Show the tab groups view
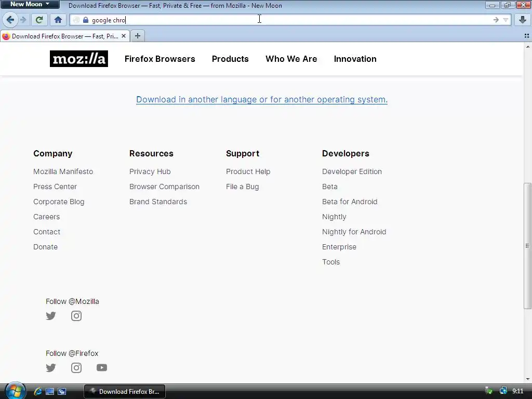 click(x=527, y=36)
